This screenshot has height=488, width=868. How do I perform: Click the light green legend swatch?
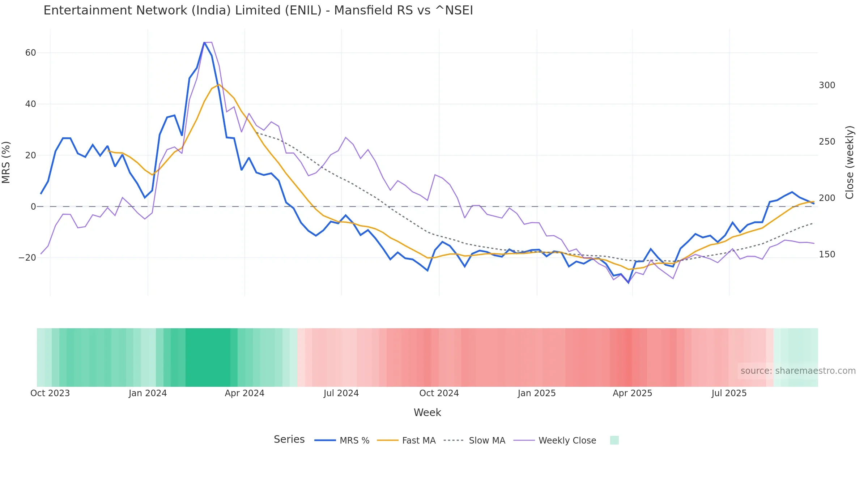pos(614,440)
